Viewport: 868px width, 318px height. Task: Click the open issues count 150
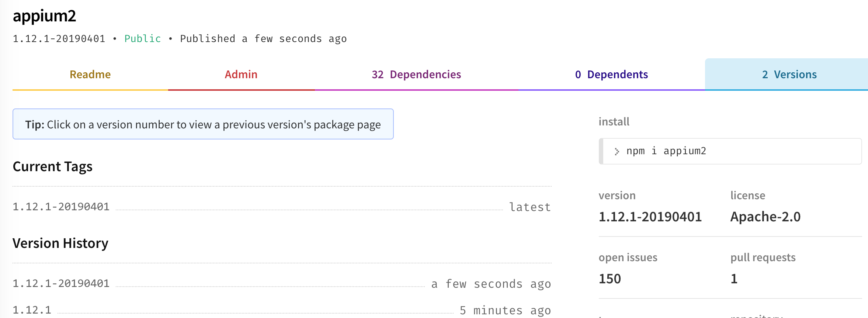coord(610,279)
